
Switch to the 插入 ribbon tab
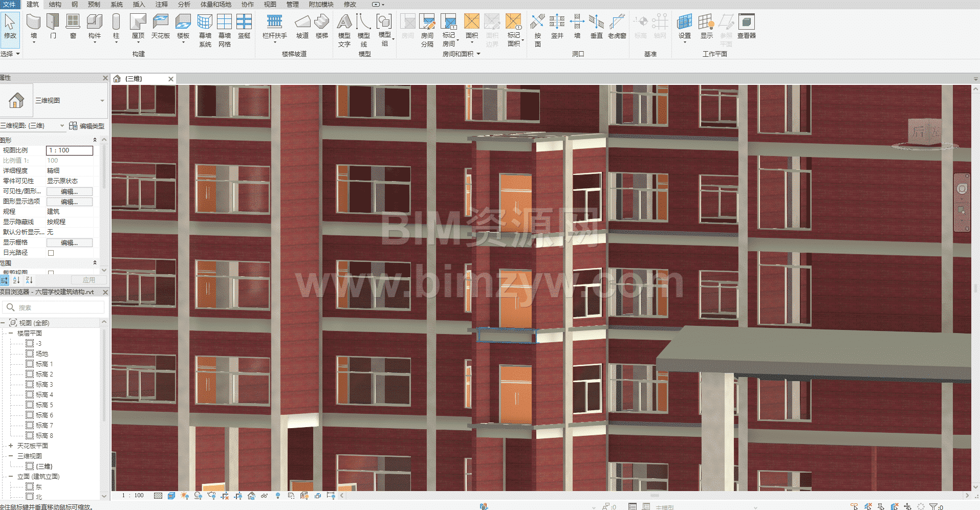pyautogui.click(x=139, y=4)
